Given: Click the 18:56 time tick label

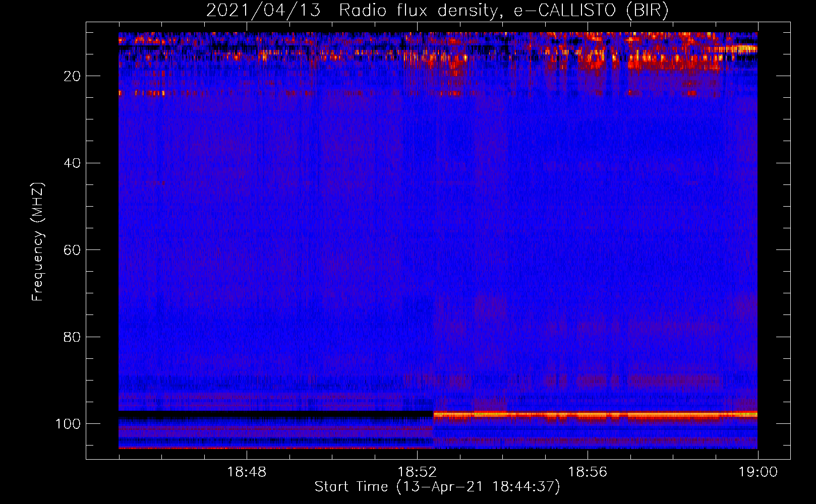Looking at the screenshot, I should pyautogui.click(x=588, y=472).
